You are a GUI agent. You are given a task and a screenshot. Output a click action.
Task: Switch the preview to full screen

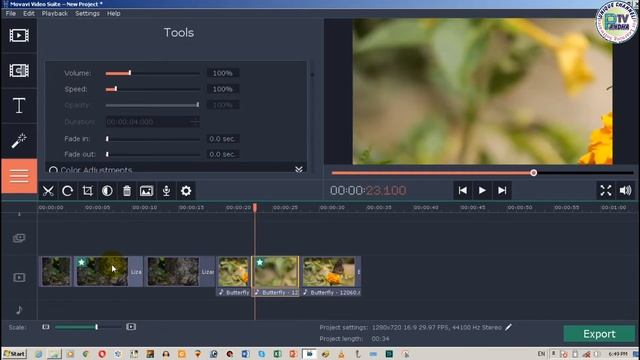(606, 191)
